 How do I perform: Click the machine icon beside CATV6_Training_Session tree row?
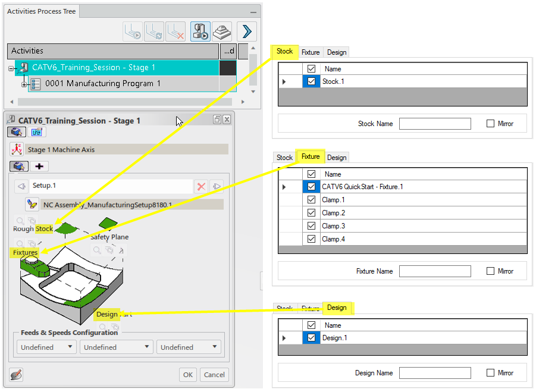[23, 67]
